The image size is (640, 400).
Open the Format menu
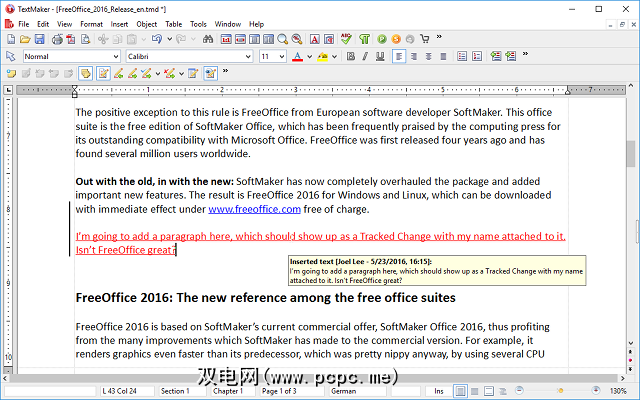click(91, 24)
